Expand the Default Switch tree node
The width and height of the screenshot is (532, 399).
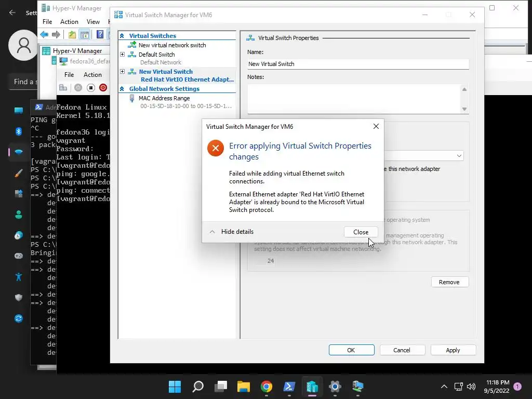[123, 54]
